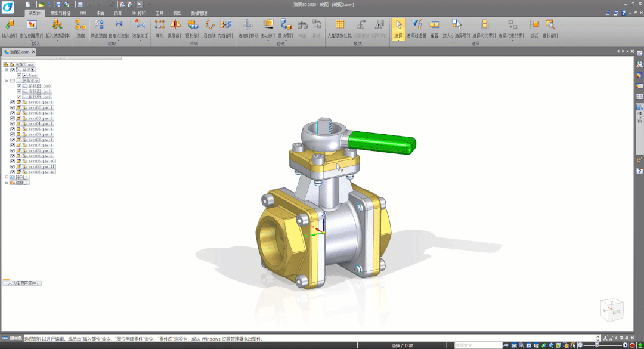Toggle the 右视图 (yz) plane checkbox
The image size is (644, 349).
pos(19,91)
